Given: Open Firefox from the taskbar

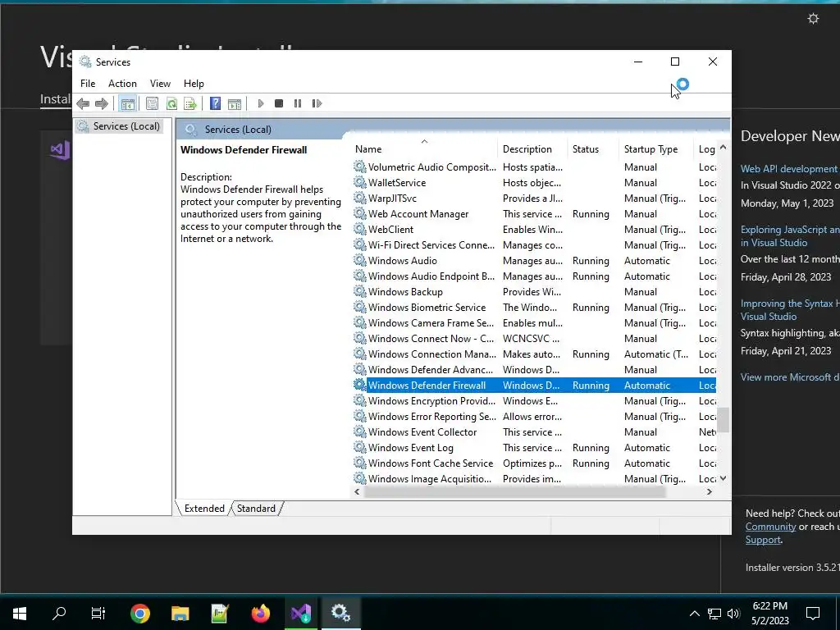Looking at the screenshot, I should [x=261, y=613].
